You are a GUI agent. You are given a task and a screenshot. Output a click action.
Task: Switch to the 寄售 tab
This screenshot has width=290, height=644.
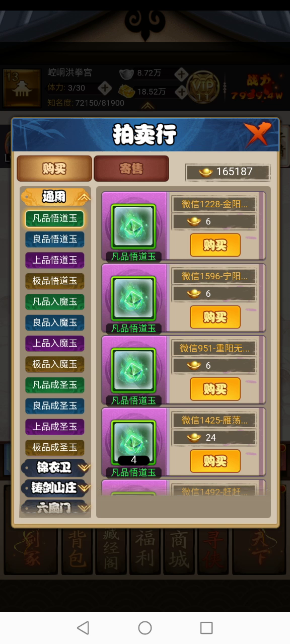[131, 169]
